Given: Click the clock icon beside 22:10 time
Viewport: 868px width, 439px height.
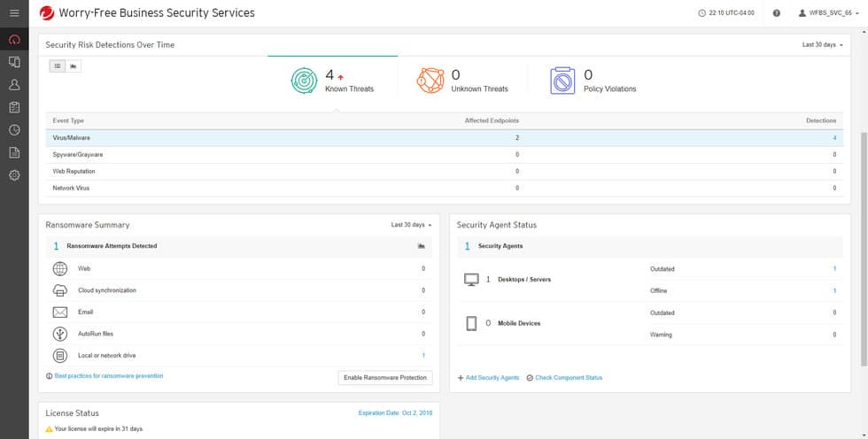Looking at the screenshot, I should 701,12.
